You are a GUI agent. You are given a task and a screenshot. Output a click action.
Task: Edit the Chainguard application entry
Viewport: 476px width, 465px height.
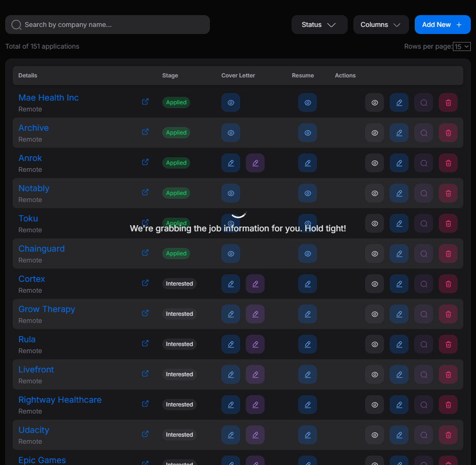399,254
